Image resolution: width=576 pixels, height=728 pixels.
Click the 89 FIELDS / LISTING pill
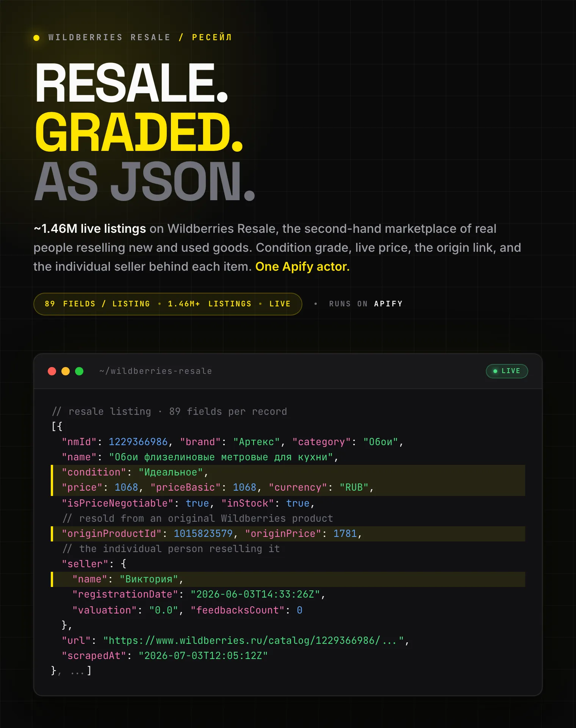point(168,304)
